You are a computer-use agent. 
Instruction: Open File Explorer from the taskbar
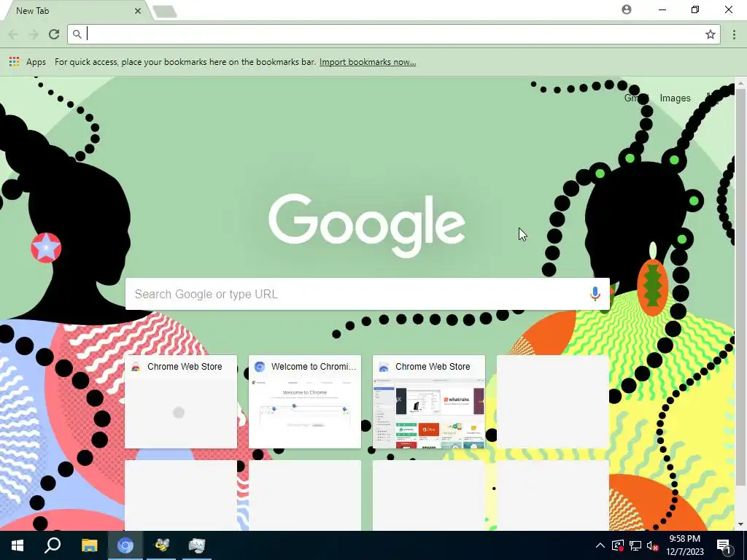(x=89, y=545)
